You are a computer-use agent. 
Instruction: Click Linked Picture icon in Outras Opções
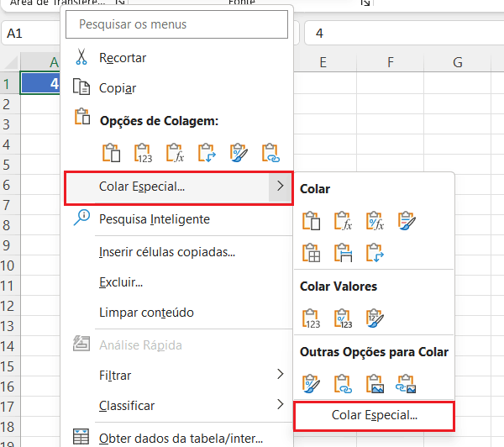point(407,384)
